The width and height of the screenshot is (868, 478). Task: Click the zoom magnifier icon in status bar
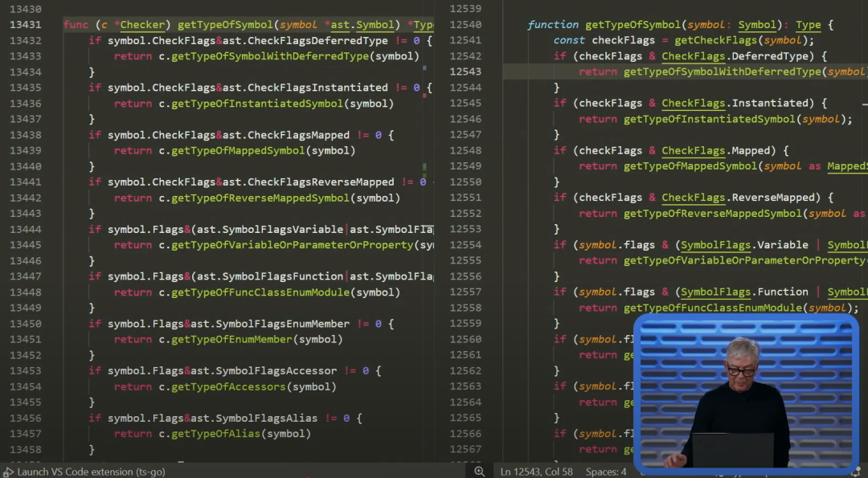pyautogui.click(x=479, y=472)
